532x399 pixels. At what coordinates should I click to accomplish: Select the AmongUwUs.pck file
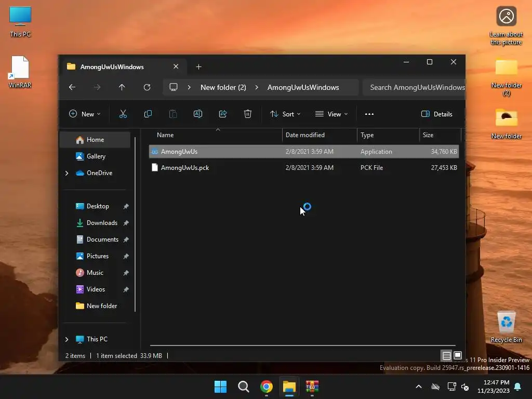click(303, 168)
